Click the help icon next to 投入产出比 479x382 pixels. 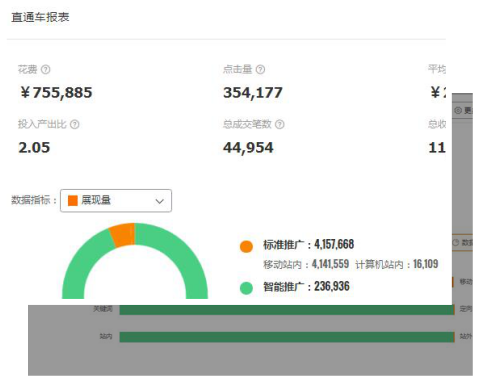[x=75, y=124]
